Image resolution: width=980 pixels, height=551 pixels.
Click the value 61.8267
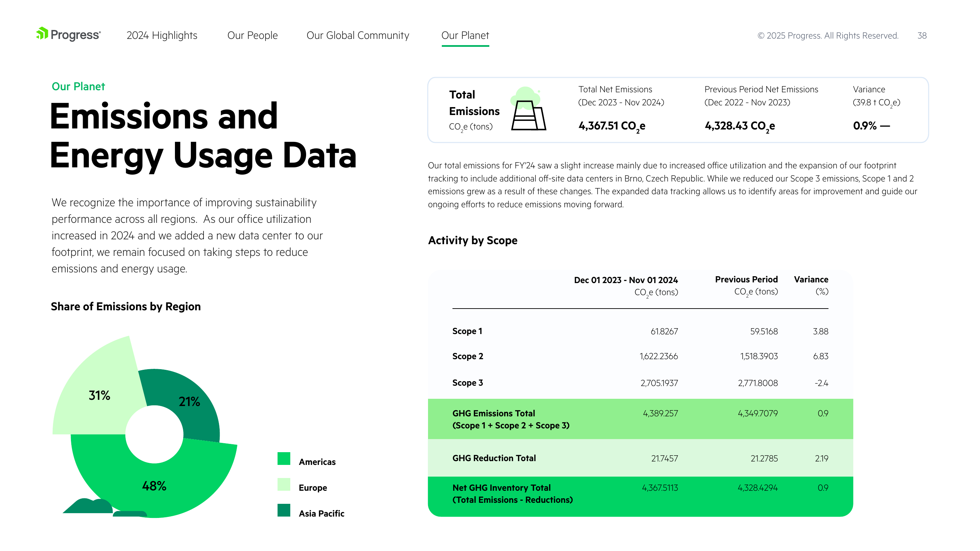[x=664, y=331]
